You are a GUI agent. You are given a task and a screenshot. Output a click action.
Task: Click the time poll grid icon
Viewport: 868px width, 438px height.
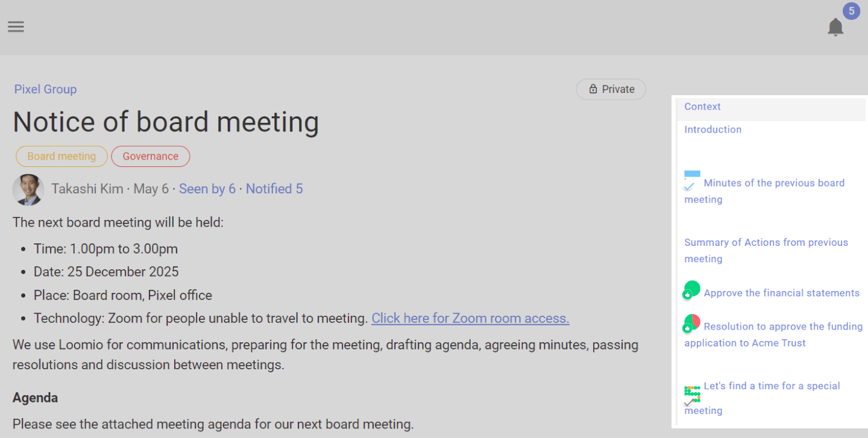point(691,395)
